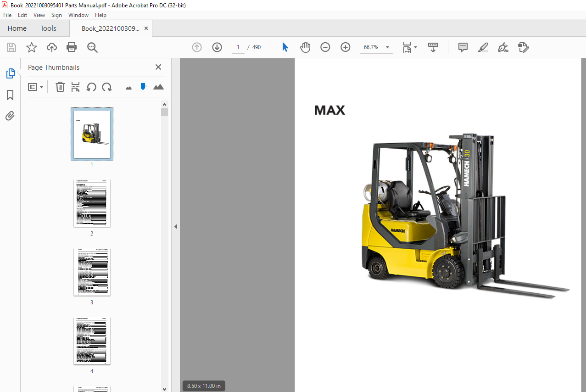This screenshot has height=392, width=586.
Task: Click the thumbnails scroll up arrow
Action: tap(164, 104)
